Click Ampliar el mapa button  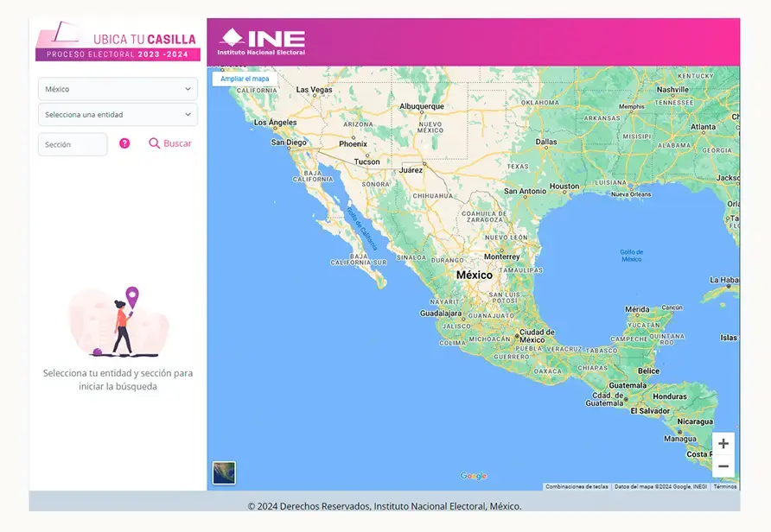[245, 79]
